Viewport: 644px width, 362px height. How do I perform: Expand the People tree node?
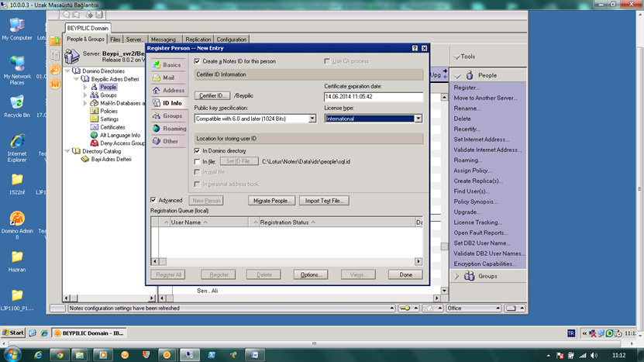click(x=85, y=87)
